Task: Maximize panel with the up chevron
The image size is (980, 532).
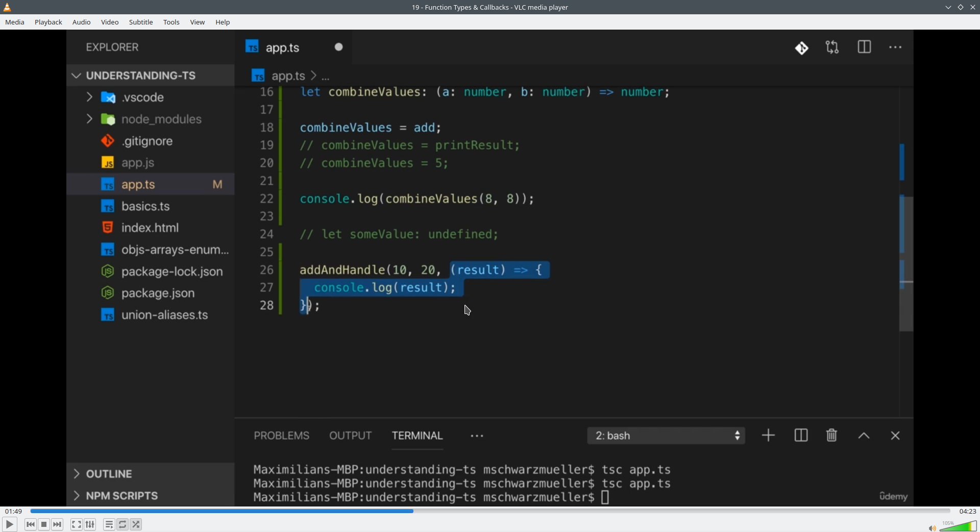Action: point(864,436)
